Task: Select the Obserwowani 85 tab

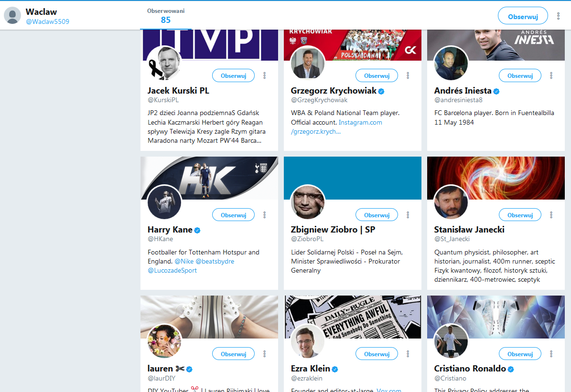Action: coord(166,16)
